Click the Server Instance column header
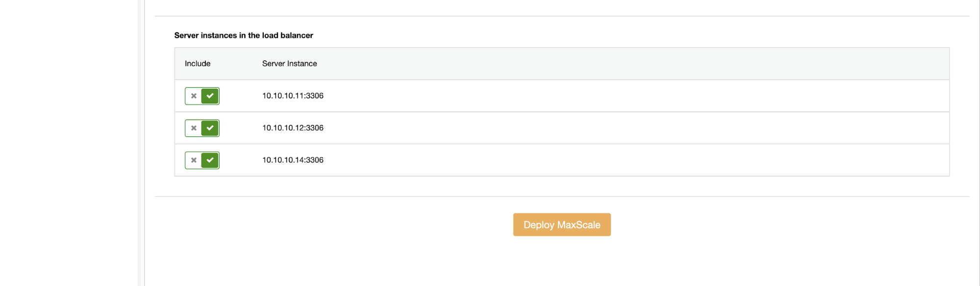Image resolution: width=980 pixels, height=286 pixels. point(289,64)
